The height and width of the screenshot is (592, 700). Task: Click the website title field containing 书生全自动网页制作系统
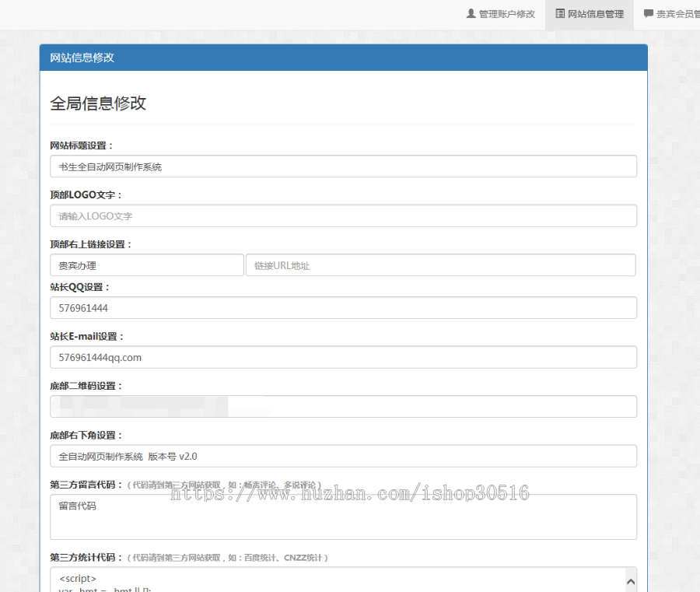tap(342, 166)
